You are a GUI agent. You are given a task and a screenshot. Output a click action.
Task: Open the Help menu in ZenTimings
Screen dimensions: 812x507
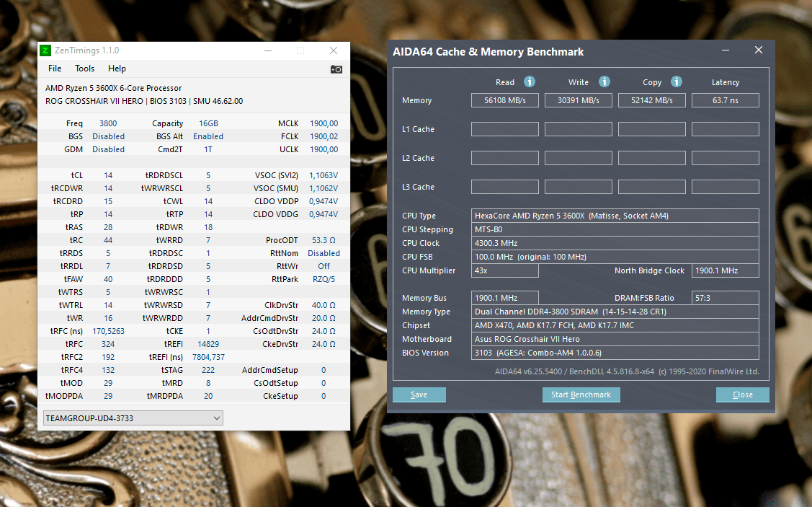click(117, 69)
